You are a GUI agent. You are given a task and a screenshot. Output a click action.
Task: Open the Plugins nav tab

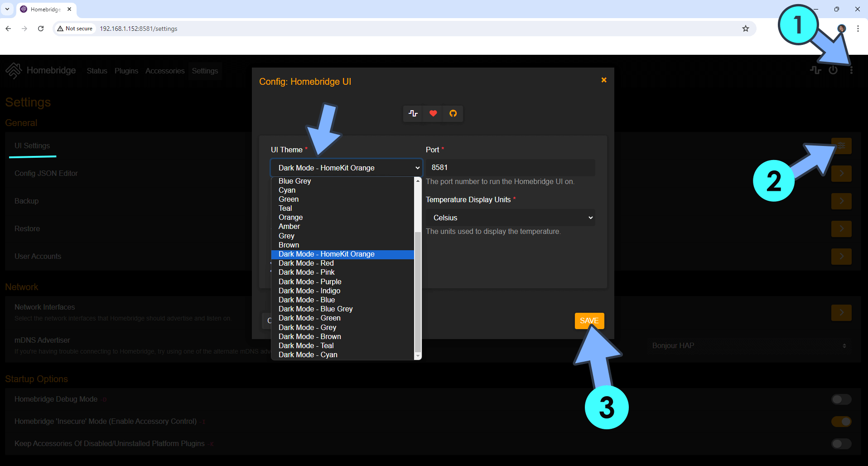(x=126, y=71)
